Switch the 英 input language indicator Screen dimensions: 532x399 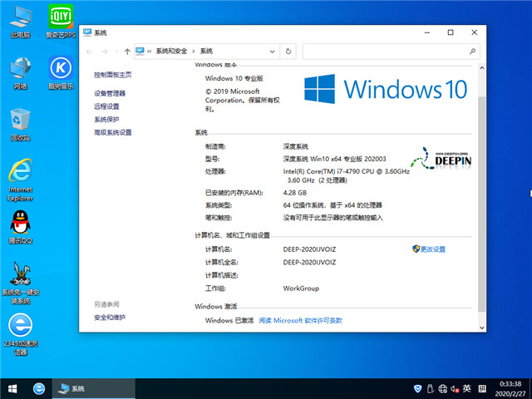coord(467,388)
